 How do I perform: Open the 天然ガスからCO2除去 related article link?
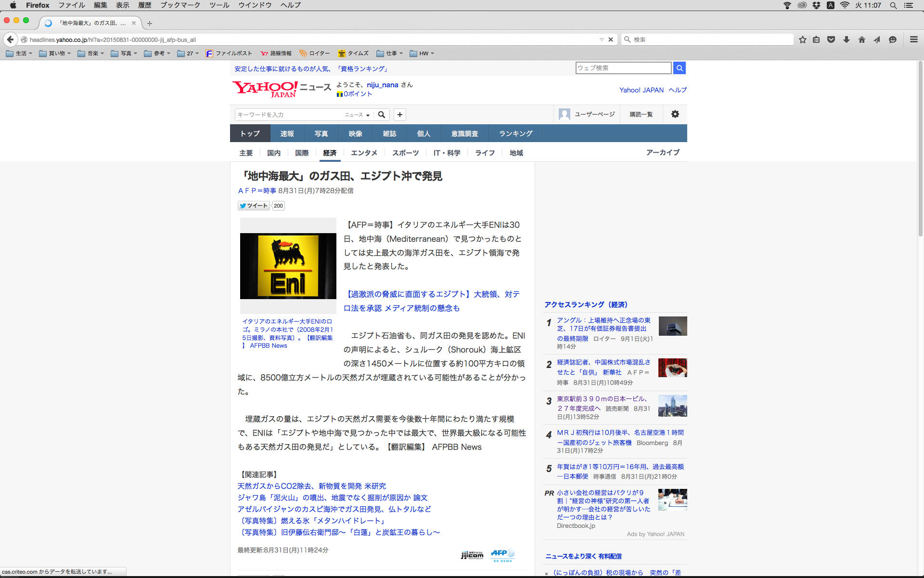311,486
